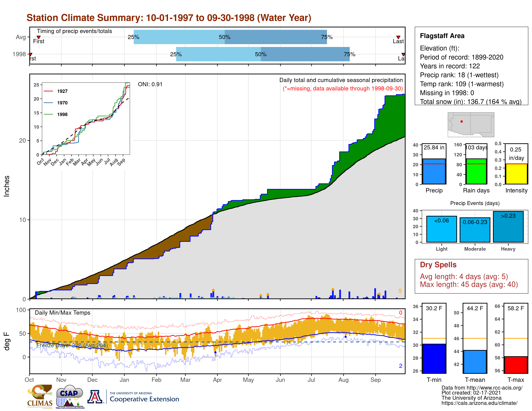The image size is (532, 411).
Task: Click the 1998 row 50% timing label
Action: click(x=261, y=54)
